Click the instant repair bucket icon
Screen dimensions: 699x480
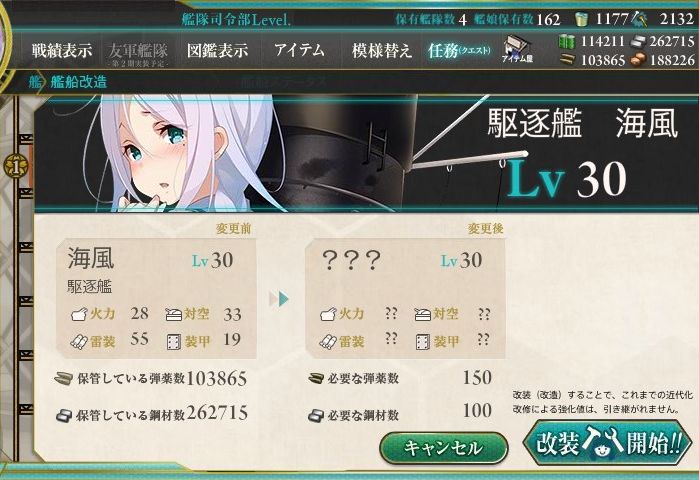coord(581,19)
